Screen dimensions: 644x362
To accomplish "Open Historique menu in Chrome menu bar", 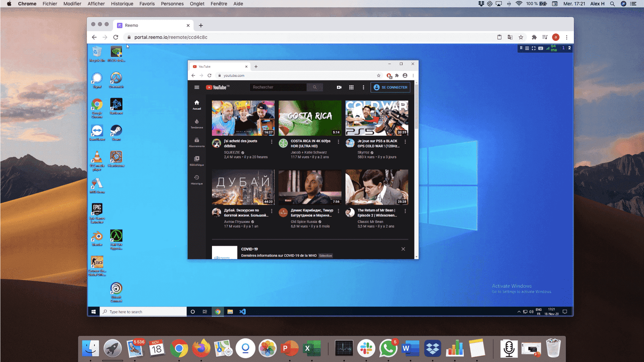I will (122, 4).
